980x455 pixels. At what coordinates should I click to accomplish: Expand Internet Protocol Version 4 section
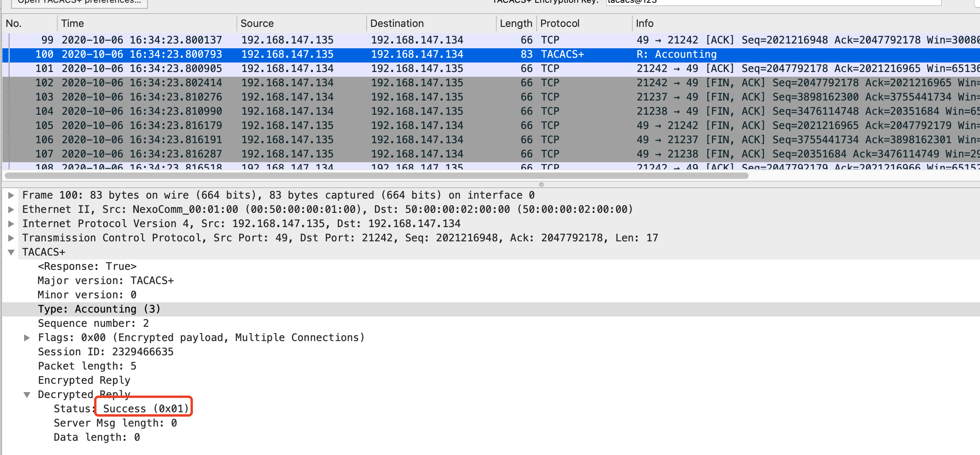11,224
